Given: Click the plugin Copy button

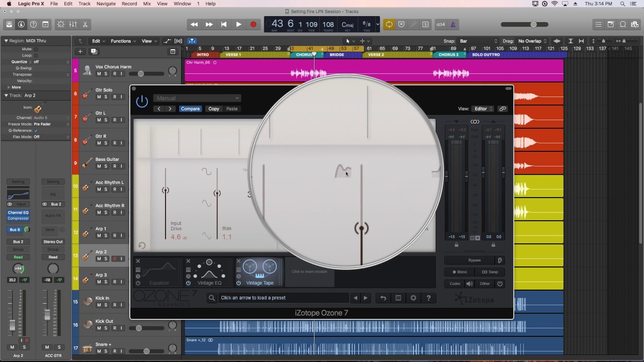Looking at the screenshot, I should (x=214, y=109).
